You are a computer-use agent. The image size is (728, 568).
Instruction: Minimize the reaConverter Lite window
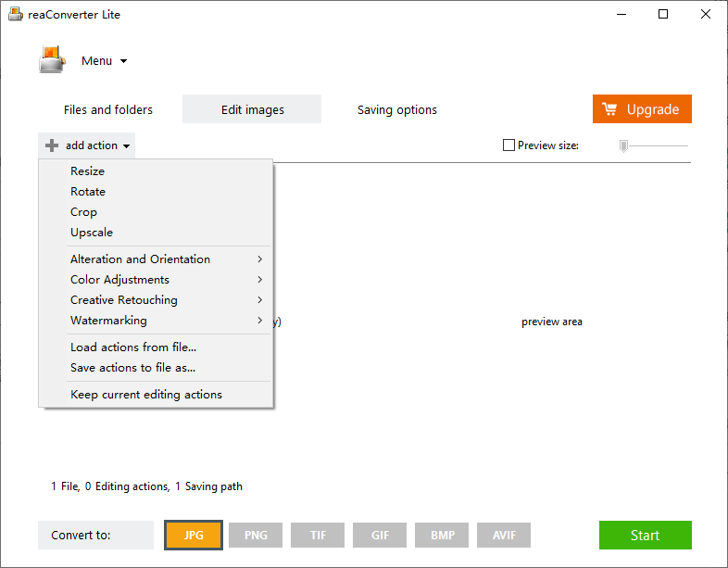coord(621,15)
